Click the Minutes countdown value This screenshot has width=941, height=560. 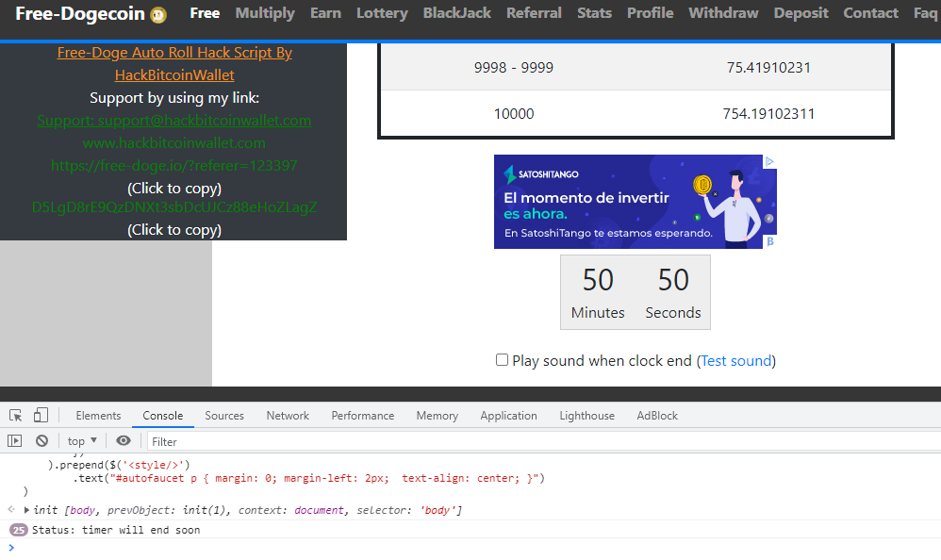click(x=598, y=280)
